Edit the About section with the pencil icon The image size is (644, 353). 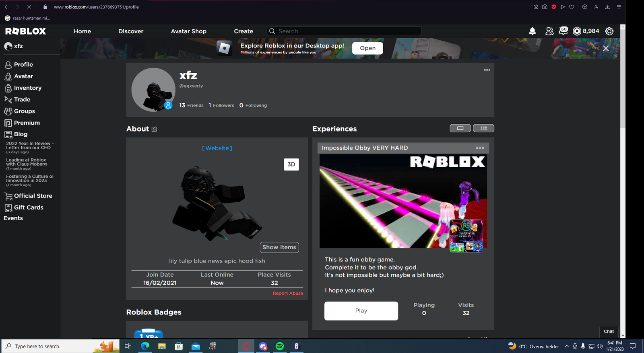pos(154,129)
